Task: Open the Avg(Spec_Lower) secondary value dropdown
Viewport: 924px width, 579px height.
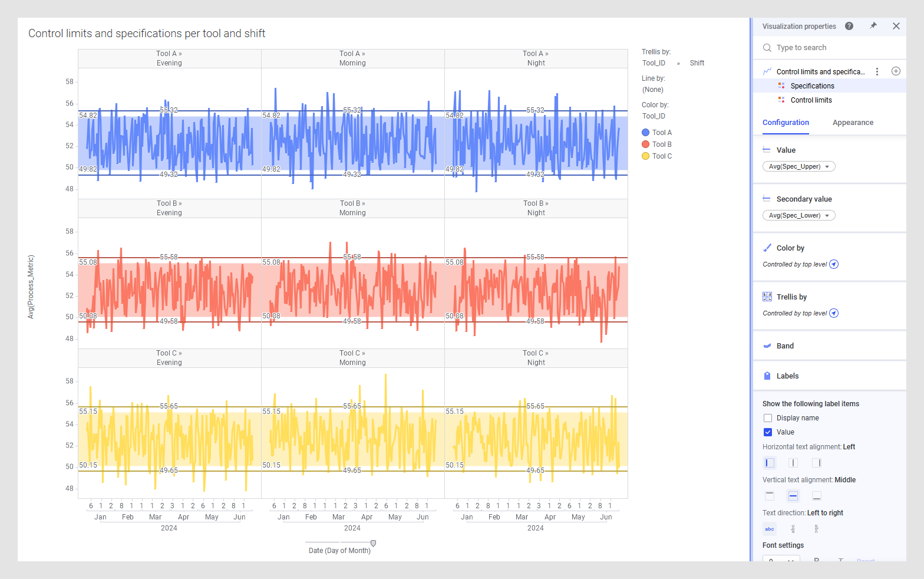Action: tap(799, 215)
